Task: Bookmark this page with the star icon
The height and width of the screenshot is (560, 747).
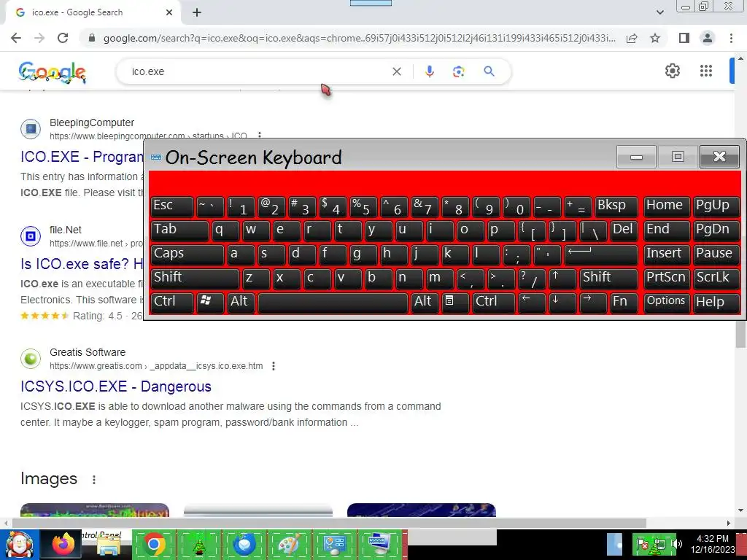Action: click(x=655, y=38)
